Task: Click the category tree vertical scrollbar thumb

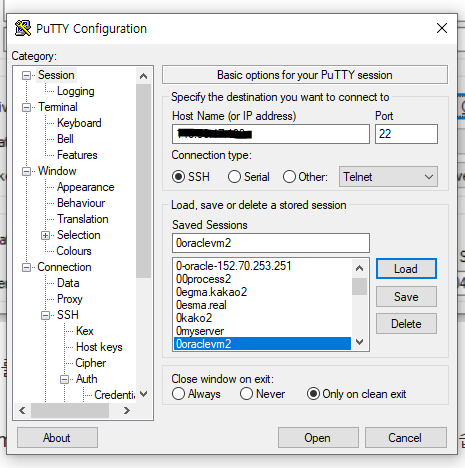Action: click(144, 181)
